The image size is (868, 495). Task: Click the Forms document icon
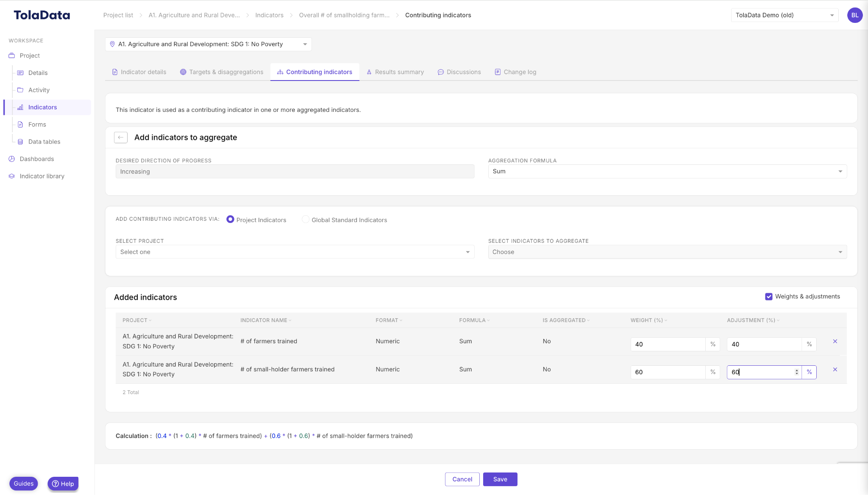(x=20, y=125)
